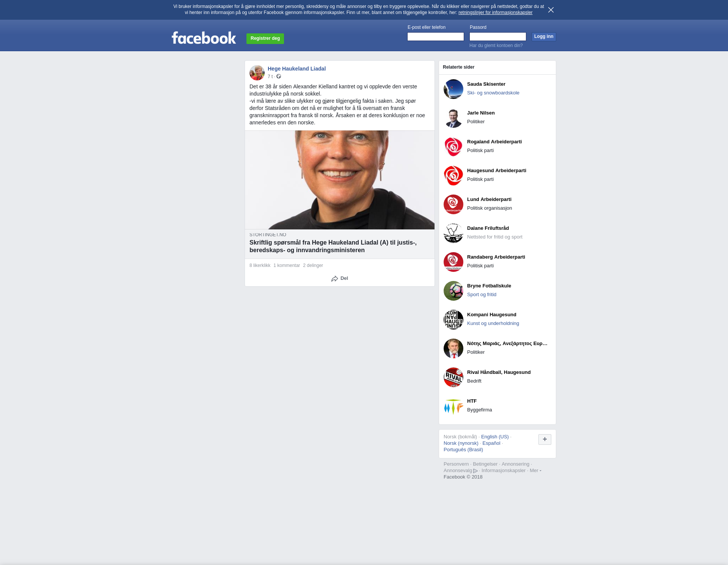Open the HTF company logo
728x565 pixels.
(453, 406)
